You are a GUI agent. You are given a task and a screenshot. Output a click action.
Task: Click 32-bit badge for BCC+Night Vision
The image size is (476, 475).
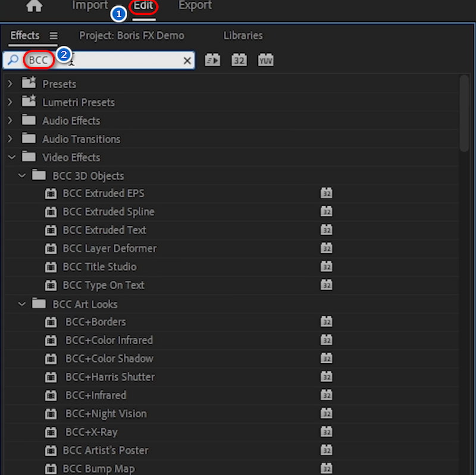pyautogui.click(x=326, y=413)
